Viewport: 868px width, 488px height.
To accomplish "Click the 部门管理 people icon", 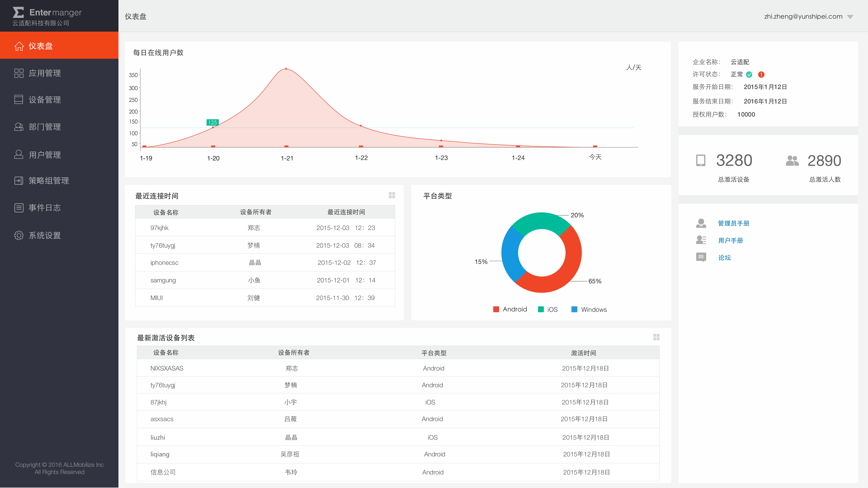I will click(19, 127).
